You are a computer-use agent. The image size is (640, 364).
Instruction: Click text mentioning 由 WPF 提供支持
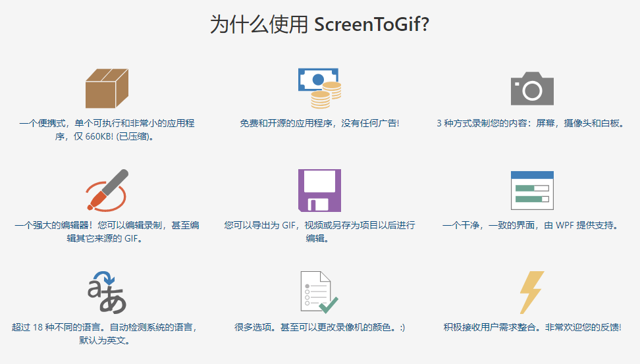point(532,225)
